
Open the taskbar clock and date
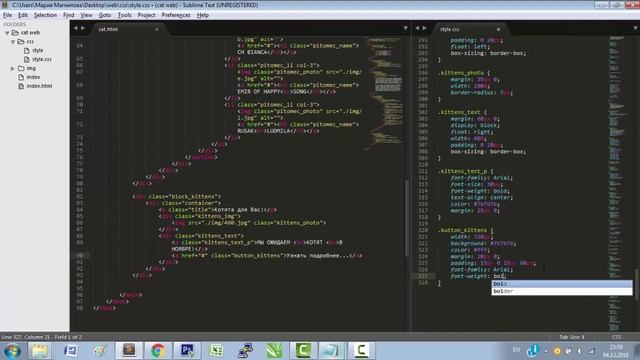pyautogui.click(x=617, y=351)
